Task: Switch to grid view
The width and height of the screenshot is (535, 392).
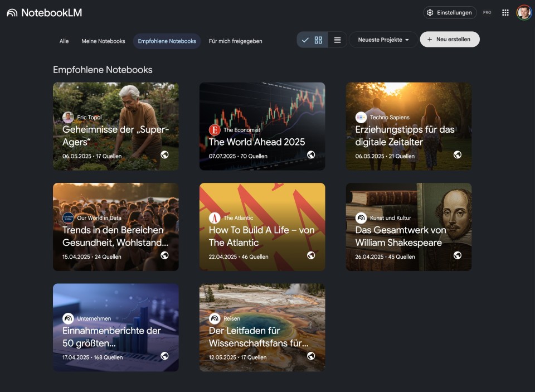Action: click(318, 40)
